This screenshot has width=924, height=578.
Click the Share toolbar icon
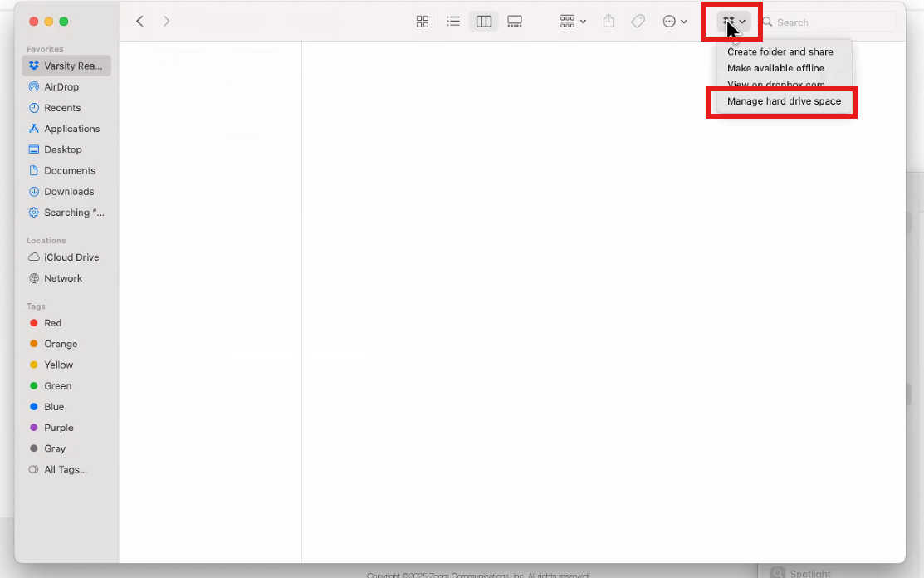coord(609,22)
